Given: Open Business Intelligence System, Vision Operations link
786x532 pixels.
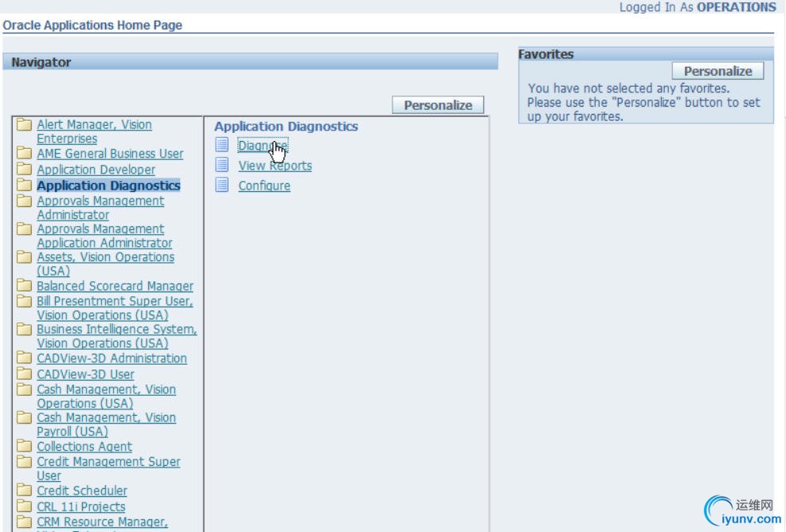Looking at the screenshot, I should pos(117,336).
